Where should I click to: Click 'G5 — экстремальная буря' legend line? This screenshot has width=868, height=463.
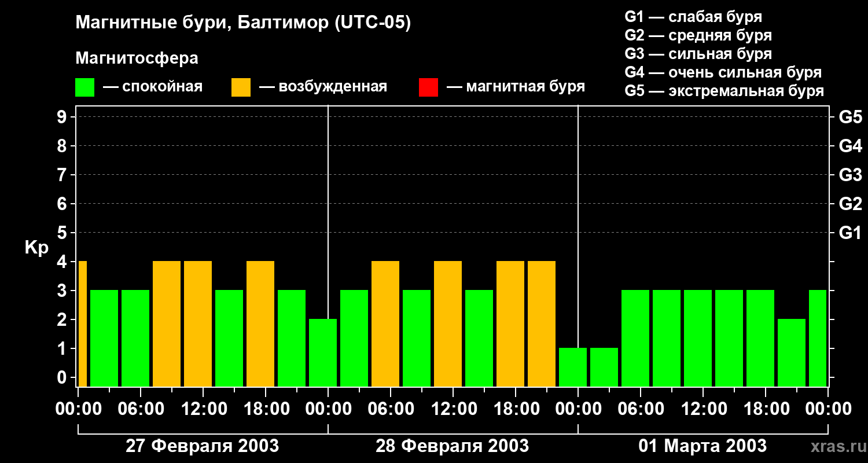pos(724,91)
